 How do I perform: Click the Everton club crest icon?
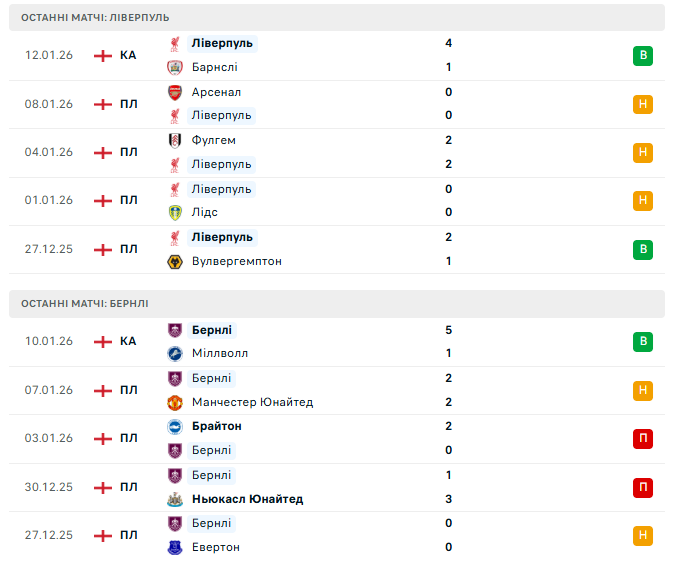click(x=174, y=547)
